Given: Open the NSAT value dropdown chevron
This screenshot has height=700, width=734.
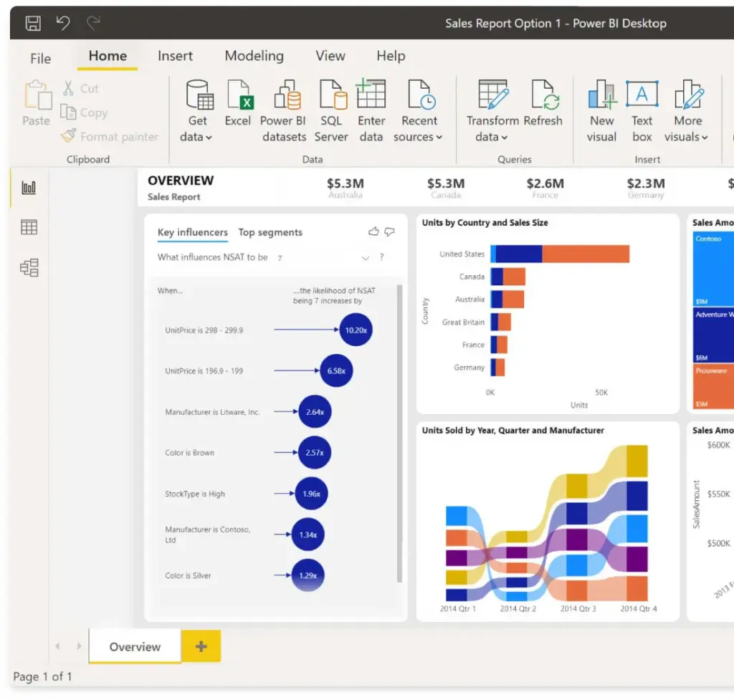Looking at the screenshot, I should click(x=366, y=258).
